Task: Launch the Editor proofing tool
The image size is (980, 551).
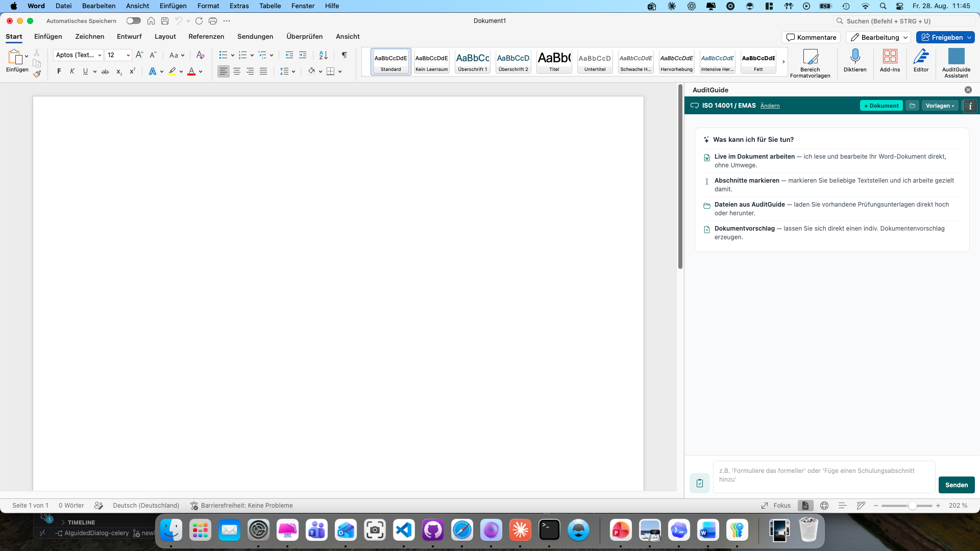Action: [x=921, y=61]
